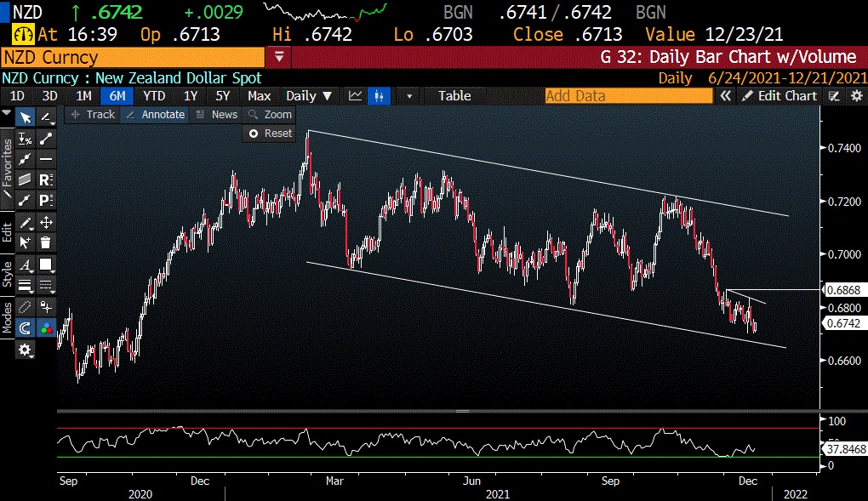The height and width of the screenshot is (501, 868).
Task: Select the arrow pointer tool
Action: 26,117
